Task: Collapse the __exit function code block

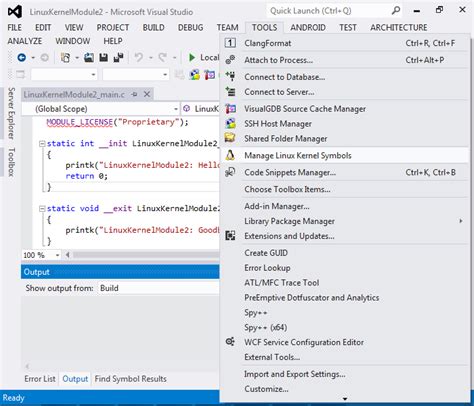Action: tap(42, 209)
